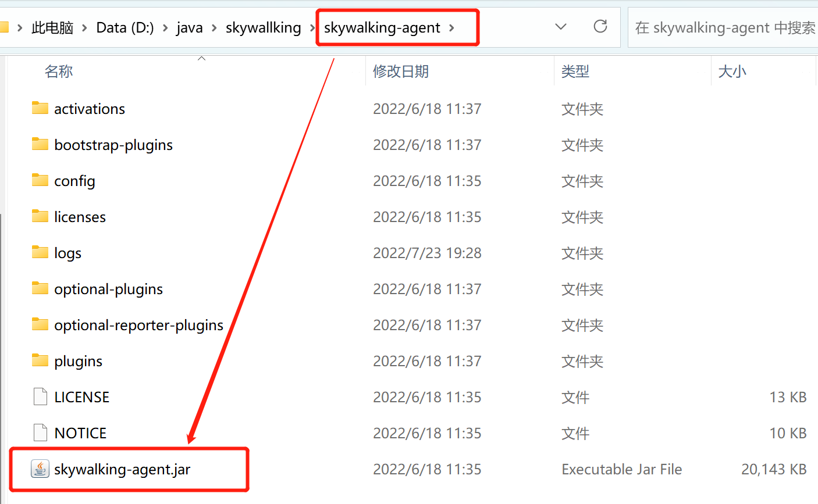The height and width of the screenshot is (504, 818).
Task: Open the address bar history dropdown
Action: 561,27
